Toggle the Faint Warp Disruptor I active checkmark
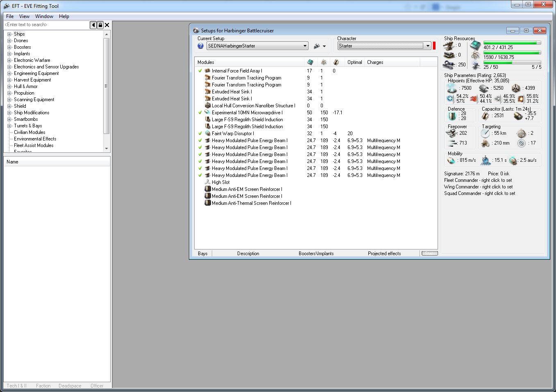 coord(200,134)
